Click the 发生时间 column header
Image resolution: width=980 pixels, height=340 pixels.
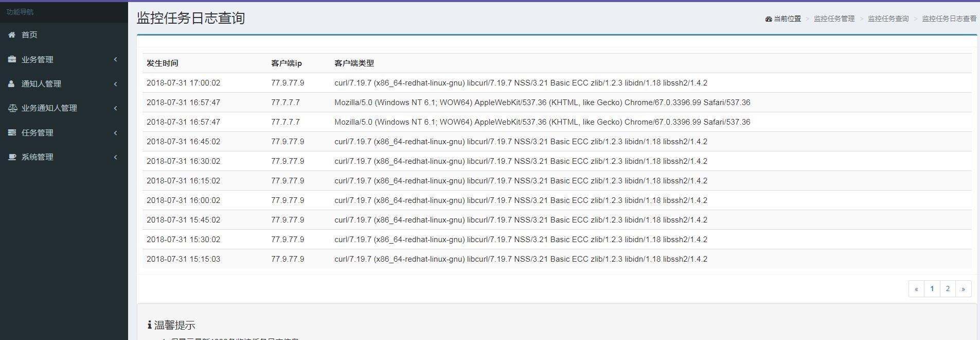click(163, 63)
